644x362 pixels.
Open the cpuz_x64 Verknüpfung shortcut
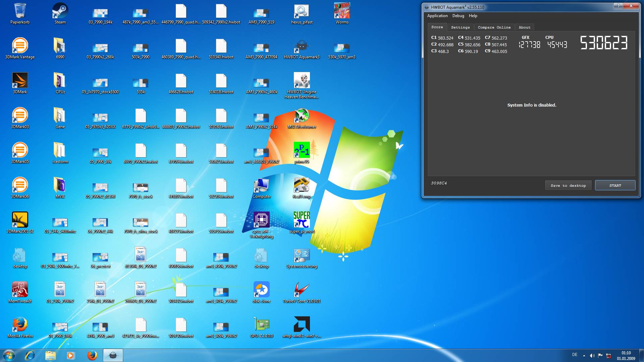point(261,225)
